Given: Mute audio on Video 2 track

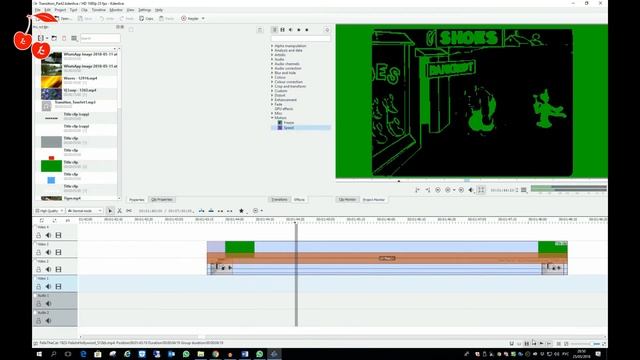Looking at the screenshot, I should point(49,269).
